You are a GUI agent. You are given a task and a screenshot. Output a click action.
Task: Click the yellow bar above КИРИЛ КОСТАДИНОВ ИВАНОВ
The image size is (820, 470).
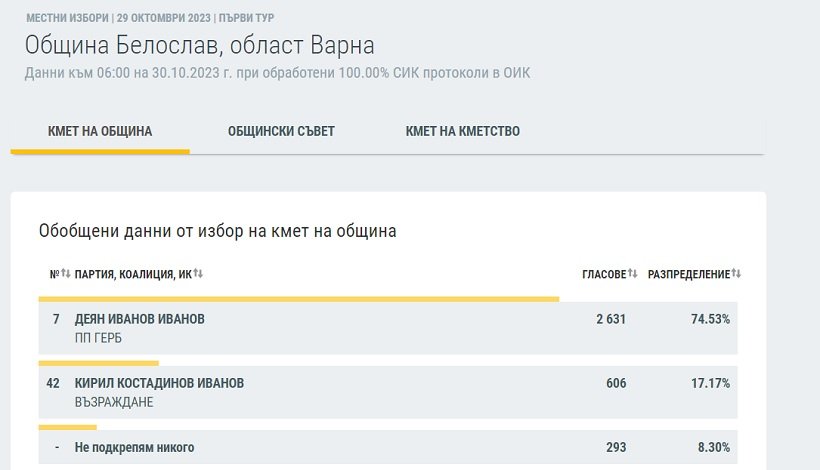[x=98, y=363]
